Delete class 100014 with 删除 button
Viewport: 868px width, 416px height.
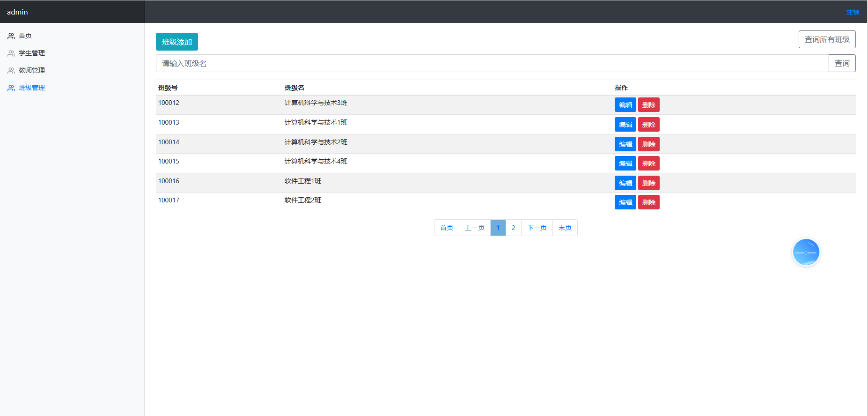tap(649, 144)
